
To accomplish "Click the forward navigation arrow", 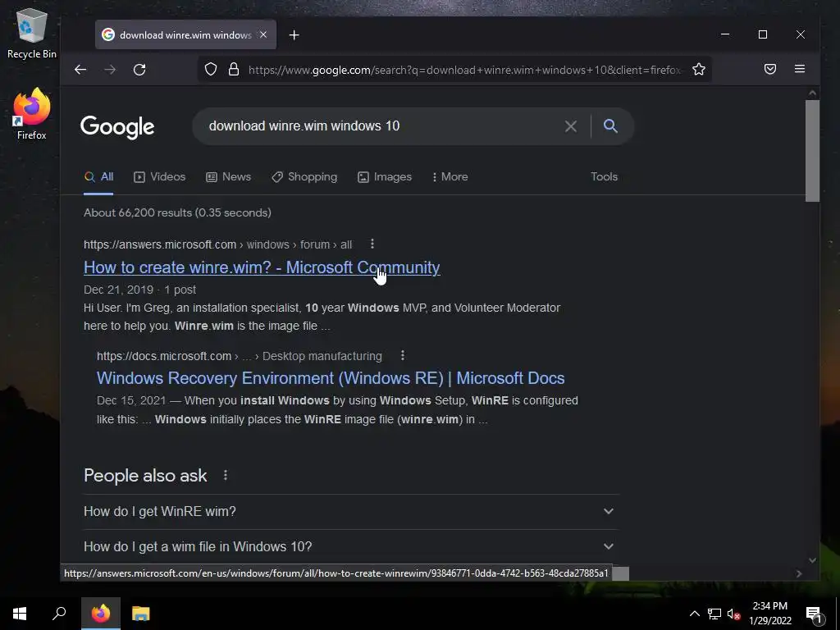I will (110, 70).
